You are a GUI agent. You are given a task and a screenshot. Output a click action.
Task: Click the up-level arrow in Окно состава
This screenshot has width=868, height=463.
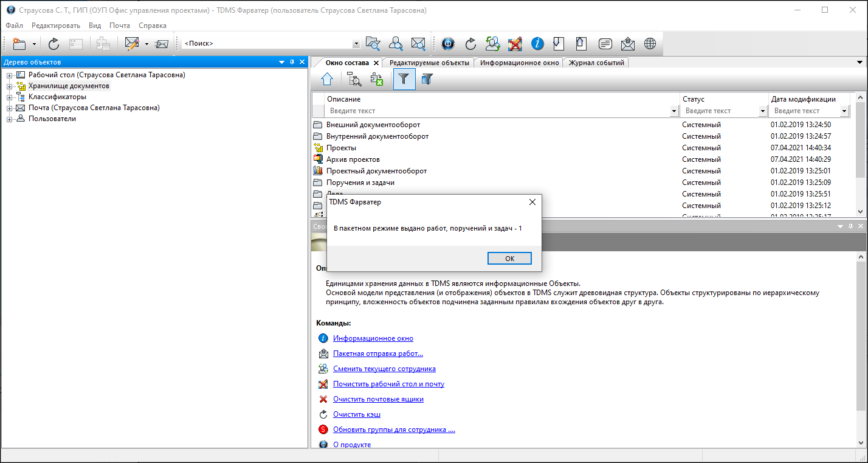[x=327, y=79]
